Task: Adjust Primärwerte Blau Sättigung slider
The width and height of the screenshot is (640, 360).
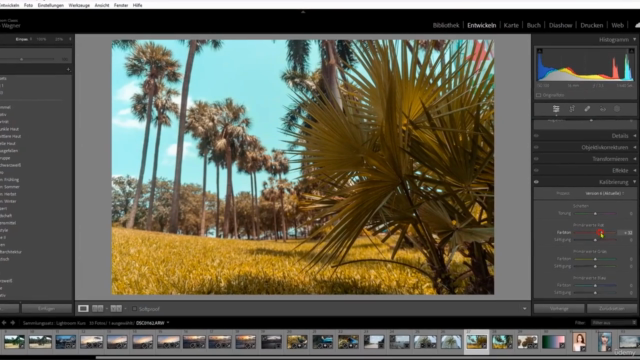Action: (595, 293)
